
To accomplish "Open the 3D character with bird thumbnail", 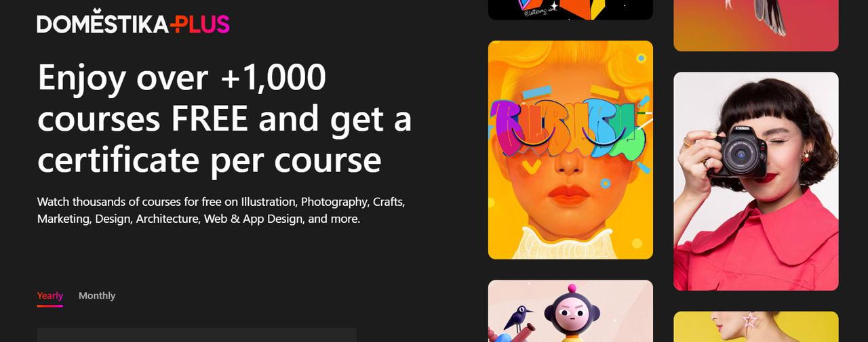I will coord(570,311).
